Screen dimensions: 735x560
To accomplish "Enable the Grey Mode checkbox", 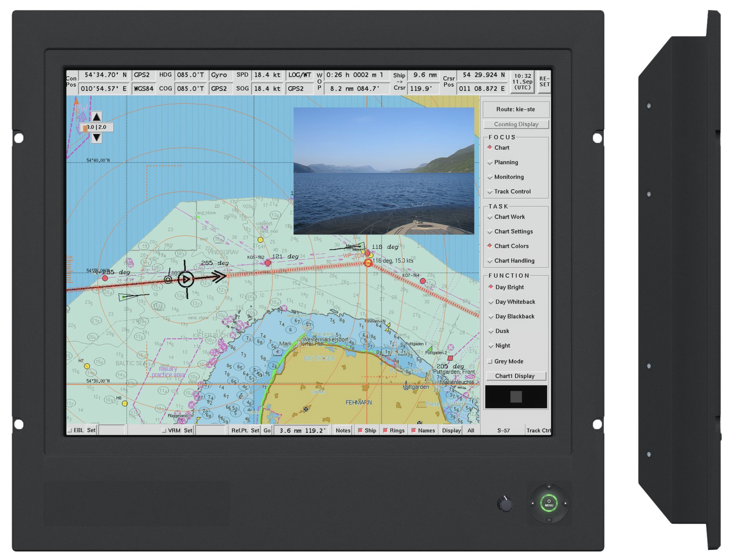I will coord(490,362).
